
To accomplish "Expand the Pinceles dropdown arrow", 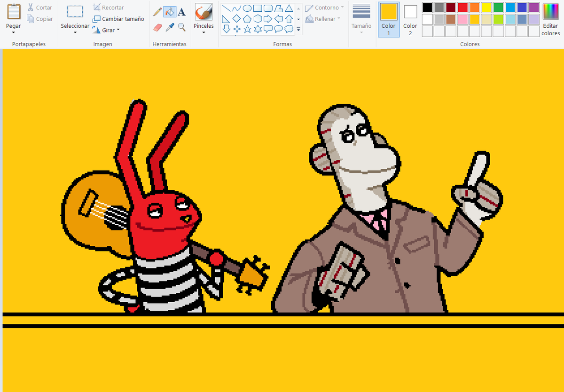I will (204, 32).
